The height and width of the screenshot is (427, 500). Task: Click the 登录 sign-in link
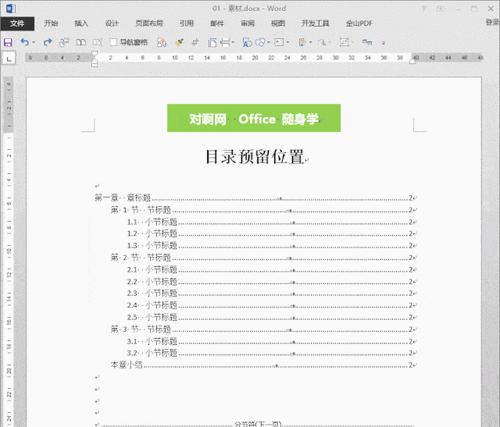pyautogui.click(x=493, y=22)
